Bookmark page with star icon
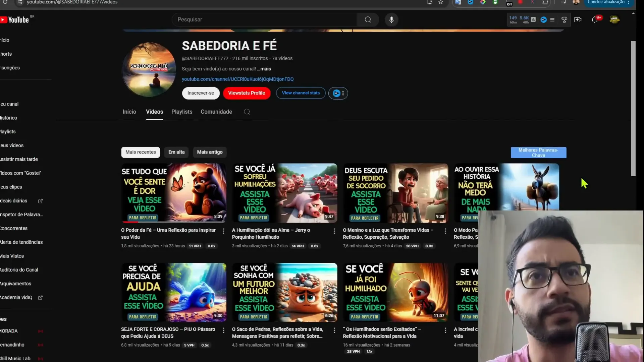 (441, 2)
